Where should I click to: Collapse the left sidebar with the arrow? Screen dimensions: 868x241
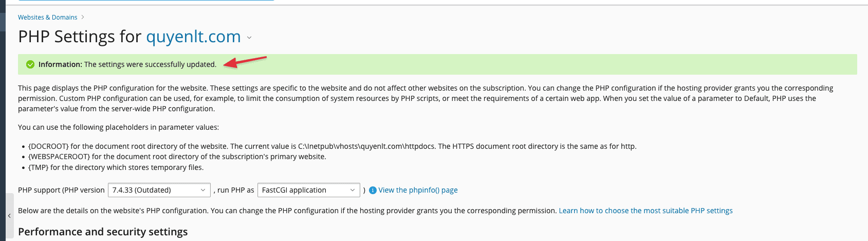9,216
